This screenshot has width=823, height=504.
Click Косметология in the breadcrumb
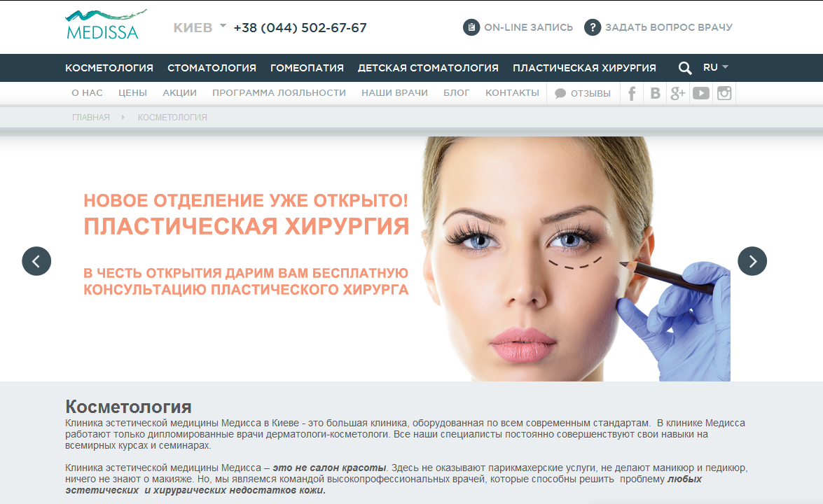(x=173, y=118)
